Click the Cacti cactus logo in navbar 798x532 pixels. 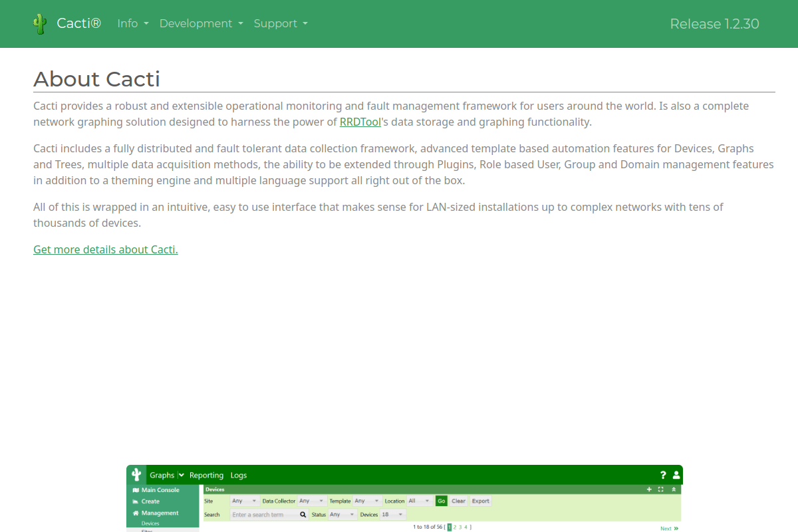point(40,24)
